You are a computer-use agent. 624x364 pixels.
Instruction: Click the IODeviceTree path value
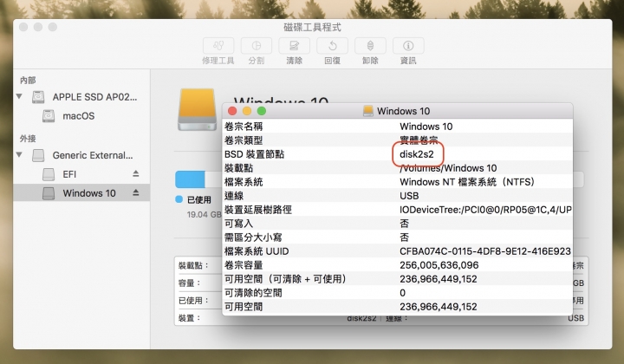pyautogui.click(x=485, y=210)
